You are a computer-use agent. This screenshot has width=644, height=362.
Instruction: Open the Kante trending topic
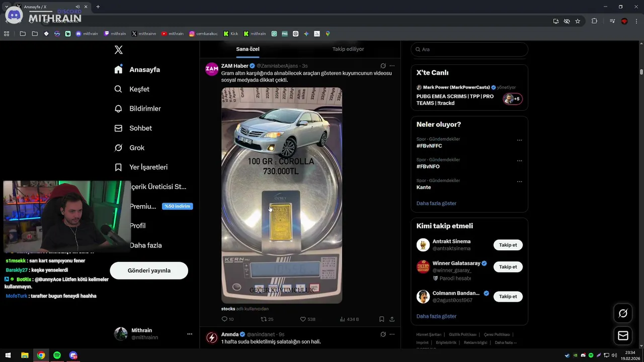424,187
